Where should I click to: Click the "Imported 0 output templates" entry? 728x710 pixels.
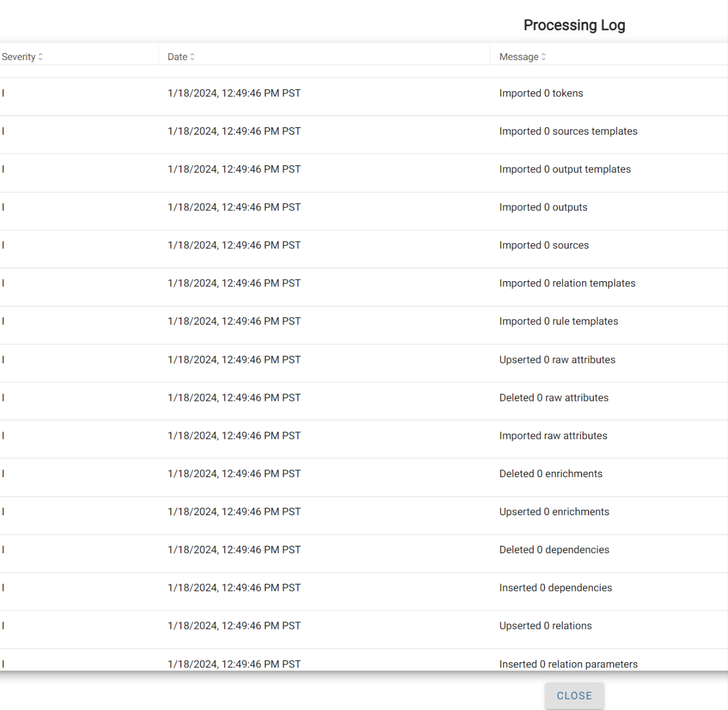pyautogui.click(x=564, y=170)
